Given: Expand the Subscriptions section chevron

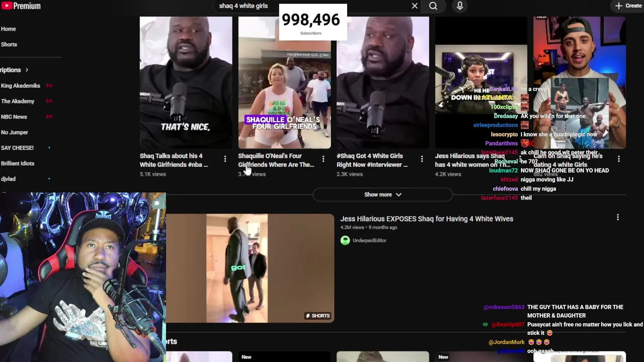Looking at the screenshot, I should (27, 70).
